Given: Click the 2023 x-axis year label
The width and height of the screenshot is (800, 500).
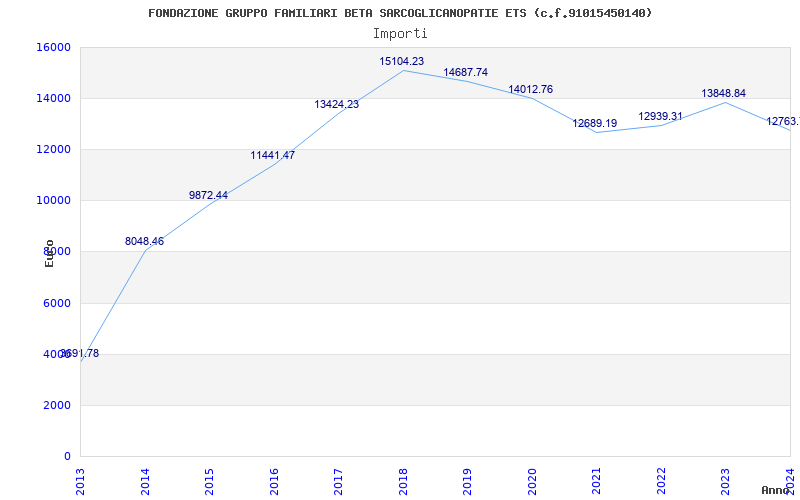Looking at the screenshot, I should 726,482.
